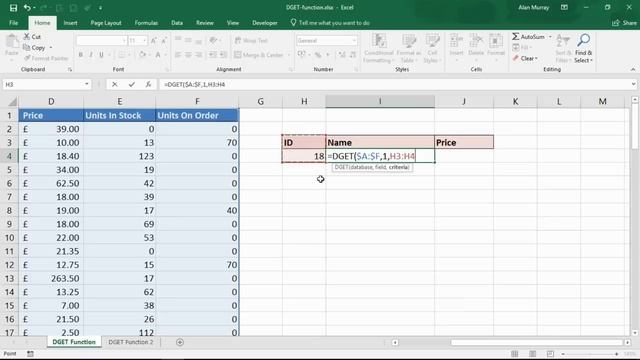Click Wrap Text
Image resolution: width=640 pixels, height=360 pixels.
[x=251, y=40]
